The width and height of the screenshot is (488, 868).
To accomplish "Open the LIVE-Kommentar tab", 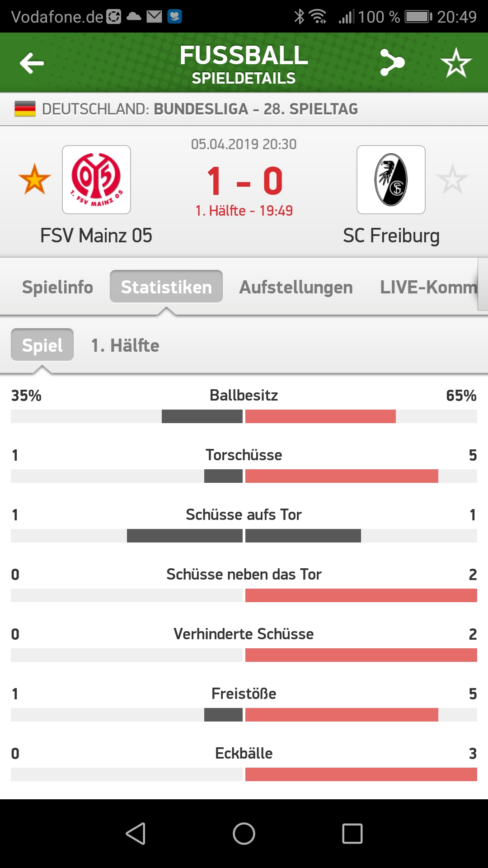I will (x=428, y=287).
